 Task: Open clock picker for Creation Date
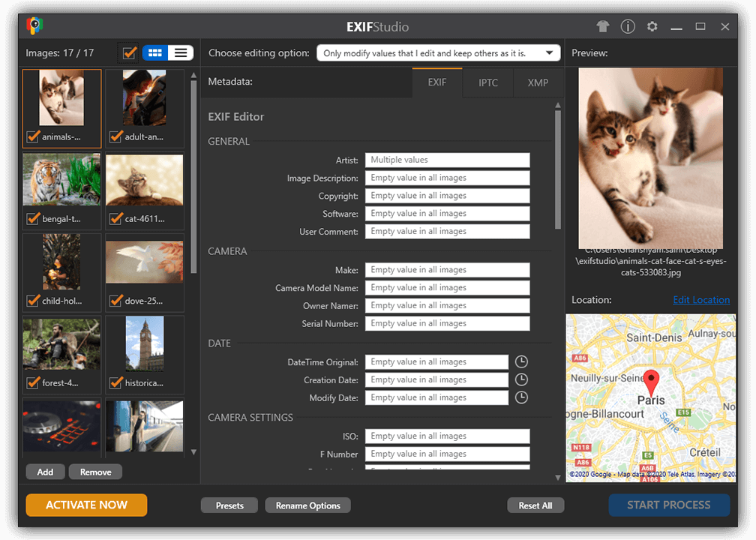pos(521,379)
